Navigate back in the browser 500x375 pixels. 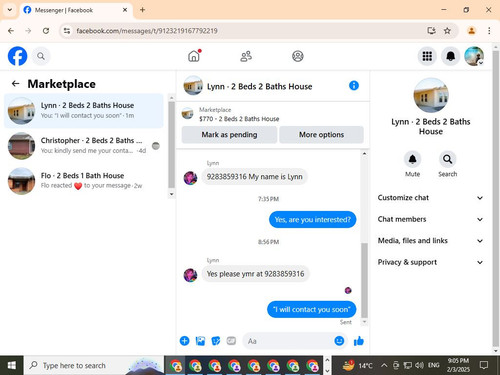[x=11, y=31]
